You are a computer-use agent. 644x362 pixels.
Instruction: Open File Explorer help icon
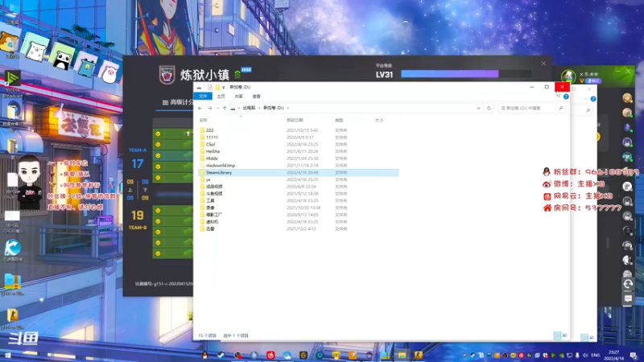(566, 97)
